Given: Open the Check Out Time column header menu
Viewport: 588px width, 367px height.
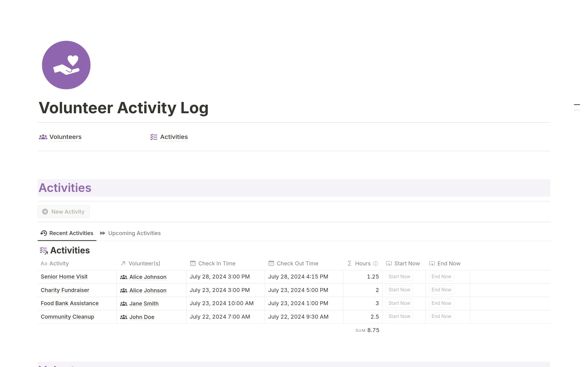Looking at the screenshot, I should 297,263.
